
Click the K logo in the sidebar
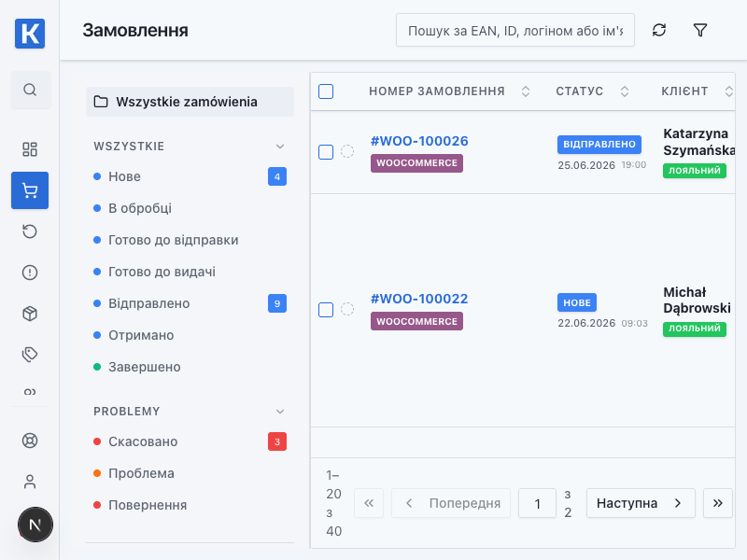click(30, 34)
